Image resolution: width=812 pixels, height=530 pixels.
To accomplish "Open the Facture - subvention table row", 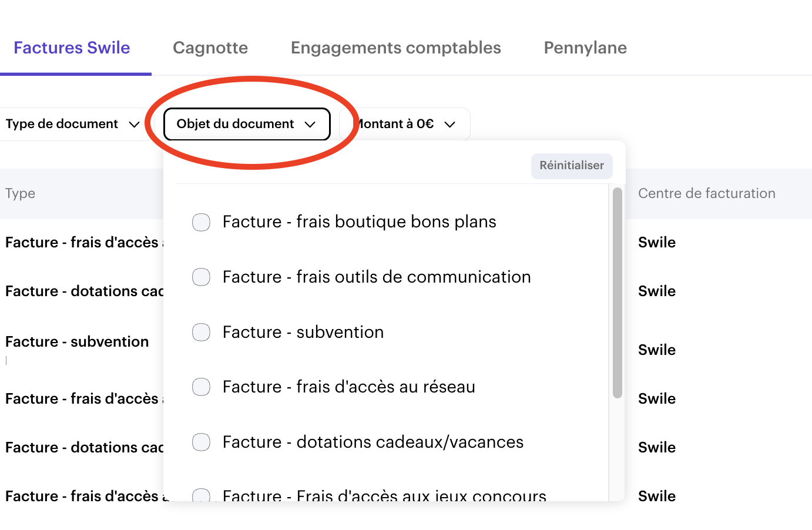I will click(x=77, y=342).
